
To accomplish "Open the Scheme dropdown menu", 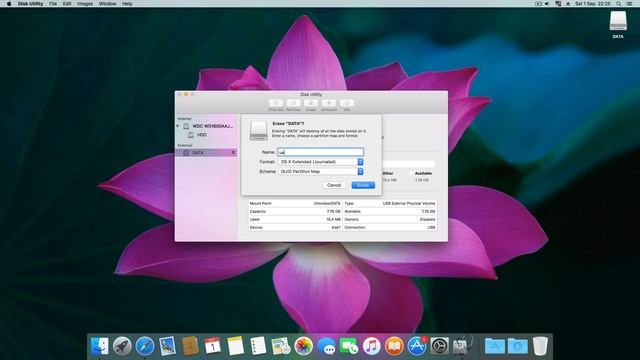I will tap(320, 172).
